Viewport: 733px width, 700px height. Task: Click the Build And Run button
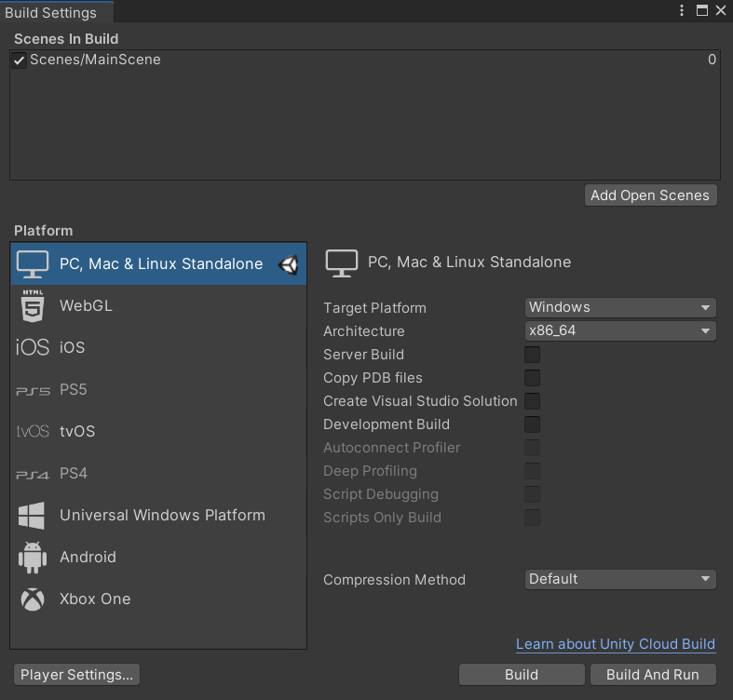click(653, 675)
